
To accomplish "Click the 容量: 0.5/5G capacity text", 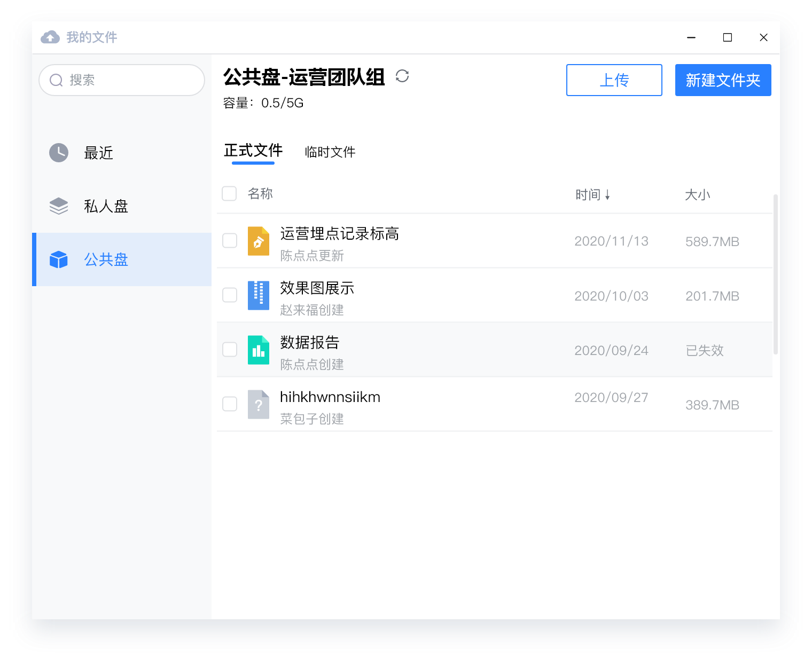I will (x=263, y=103).
